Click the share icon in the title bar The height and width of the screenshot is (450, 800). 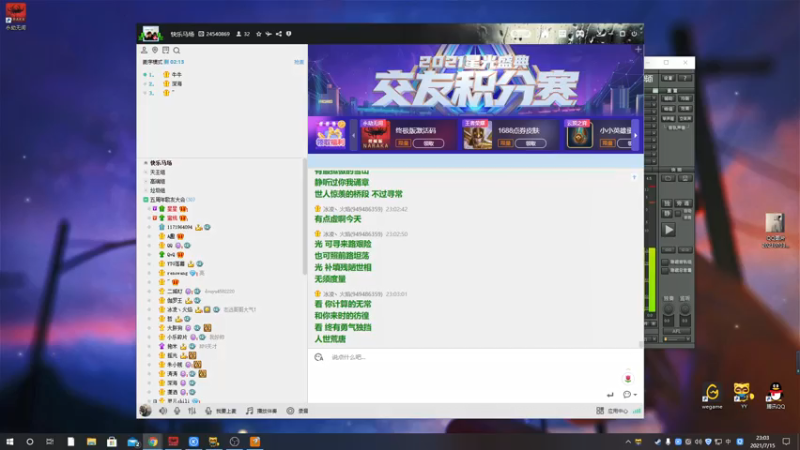pos(279,34)
